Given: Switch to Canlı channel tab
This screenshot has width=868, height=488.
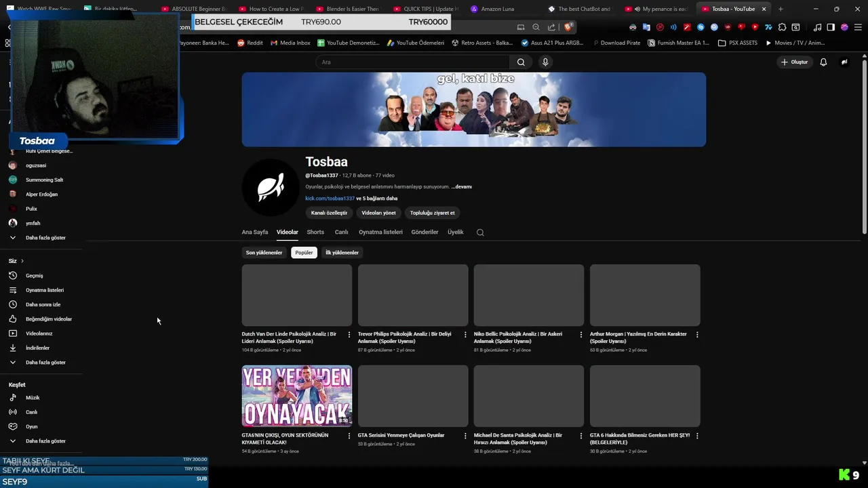Looking at the screenshot, I should tap(341, 232).
